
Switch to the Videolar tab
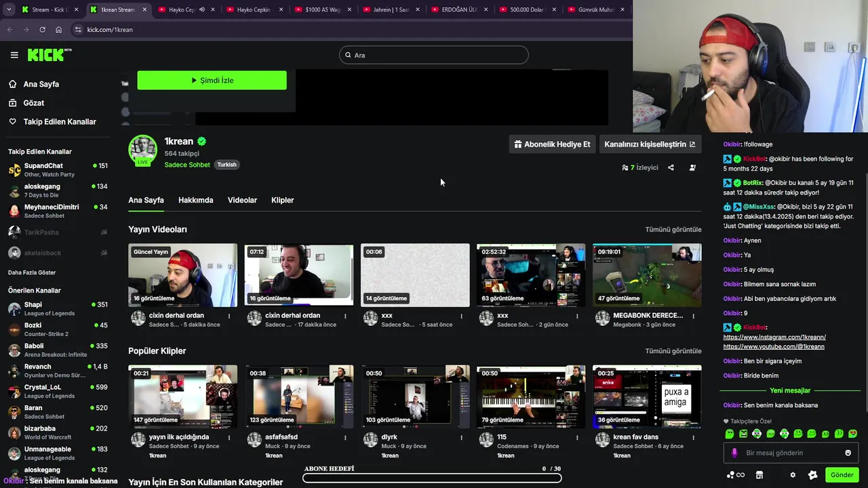click(x=242, y=201)
